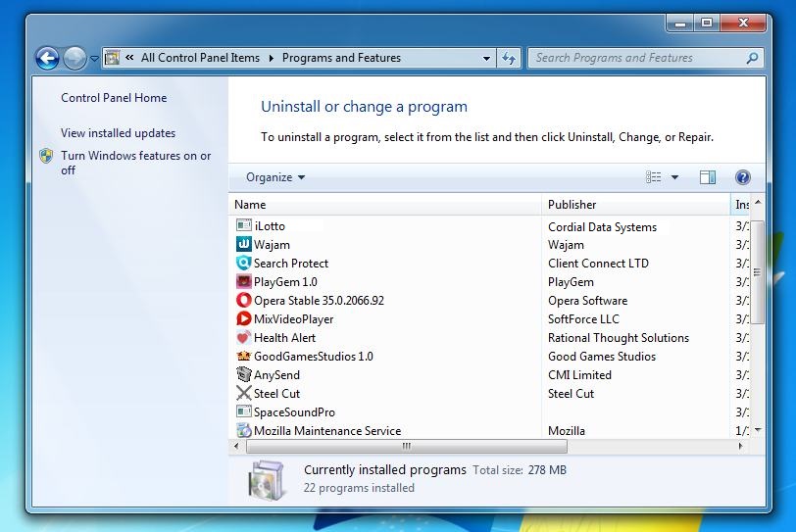Click the PlayGem 1.0 icon
This screenshot has height=532, width=796.
[x=244, y=281]
